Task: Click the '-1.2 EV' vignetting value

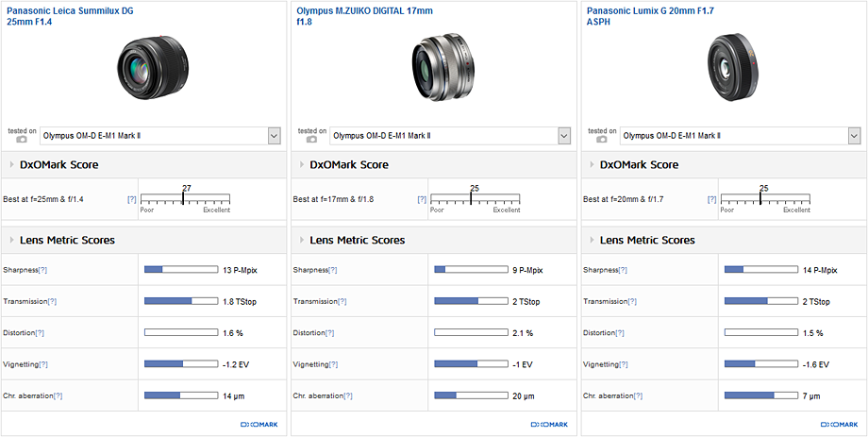Action: (x=235, y=365)
